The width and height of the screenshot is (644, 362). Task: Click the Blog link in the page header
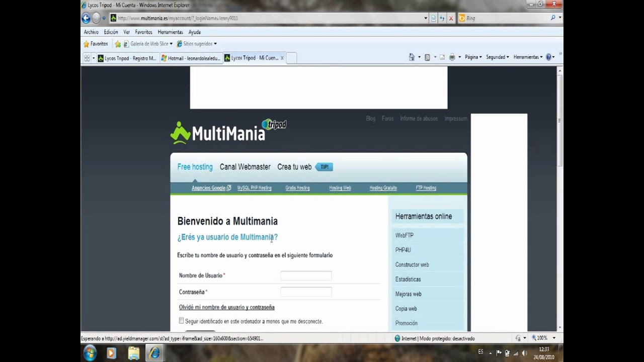pos(371,119)
